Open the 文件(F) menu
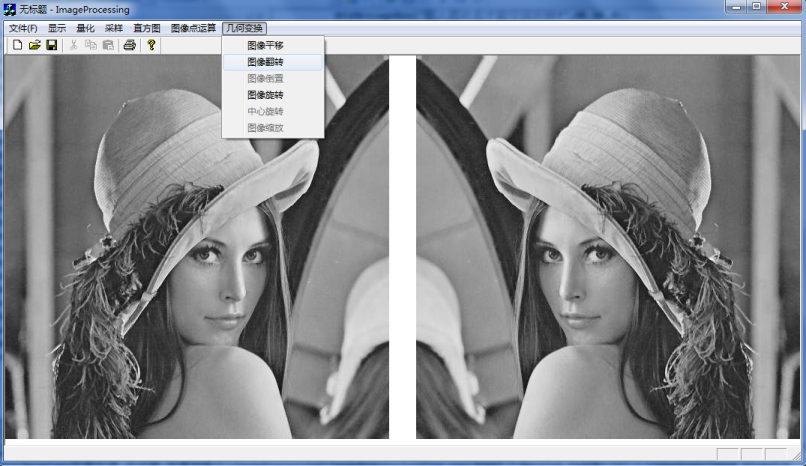The height and width of the screenshot is (466, 806). pyautogui.click(x=23, y=28)
